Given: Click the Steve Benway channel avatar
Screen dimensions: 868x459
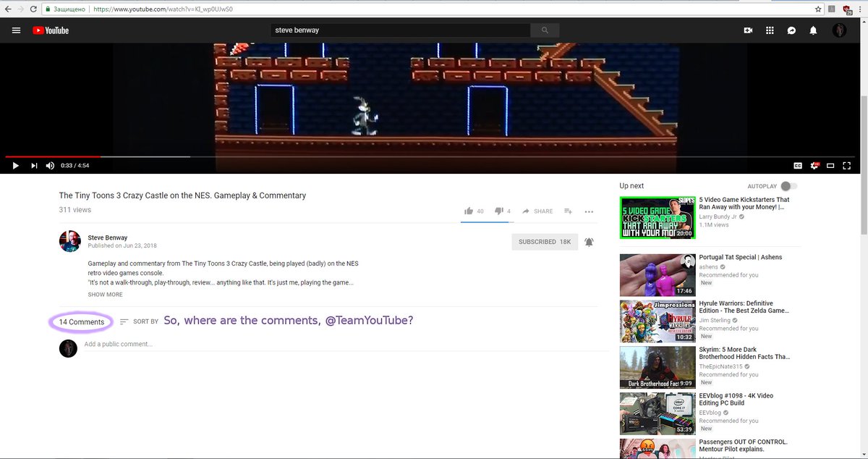Looking at the screenshot, I should click(x=69, y=241).
